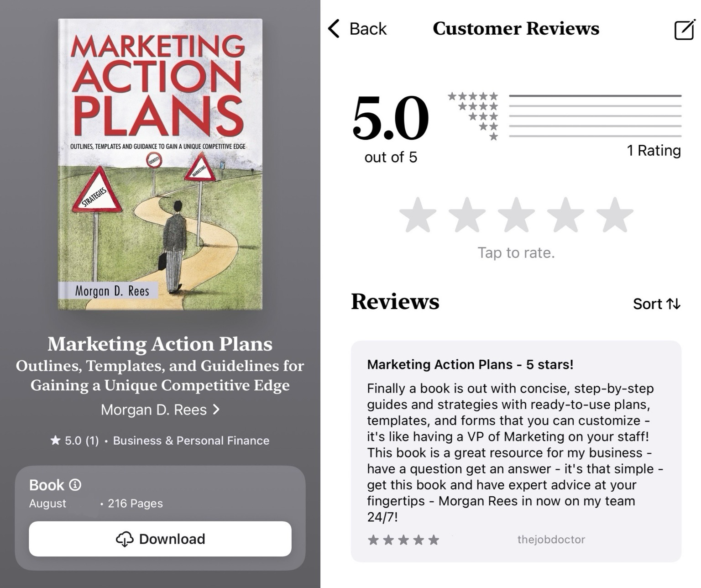This screenshot has height=588, width=701.
Task: Tap the Back chevron arrow
Action: point(334,28)
